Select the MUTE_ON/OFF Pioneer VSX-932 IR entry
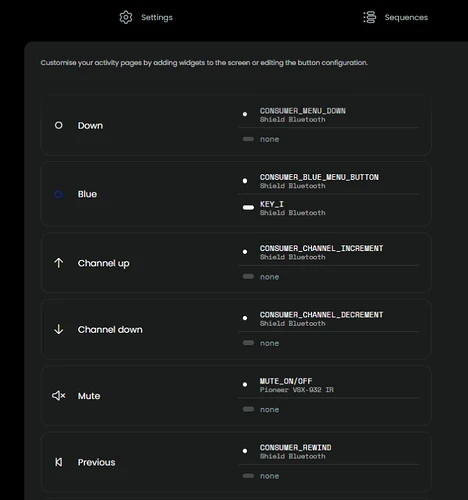Viewport: 468px width, 500px height. pyautogui.click(x=328, y=385)
